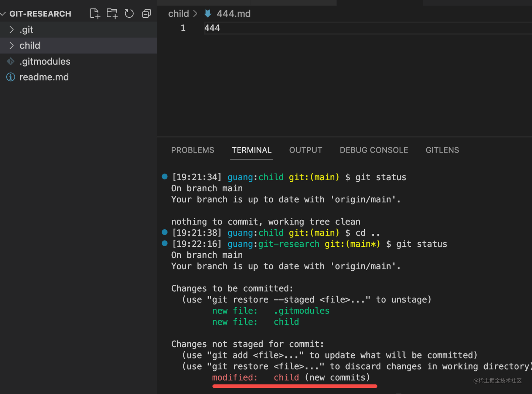Select readme.md in the Explorer
Image resolution: width=532 pixels, height=394 pixels.
pos(44,77)
